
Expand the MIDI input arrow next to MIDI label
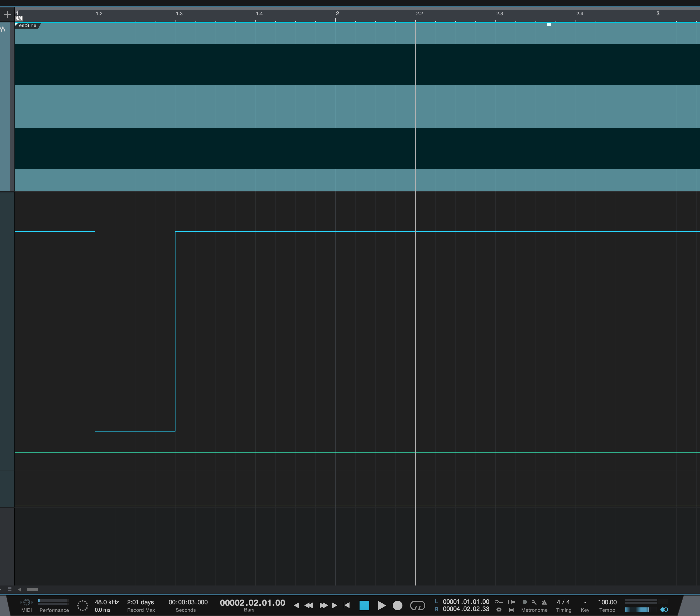click(21, 602)
